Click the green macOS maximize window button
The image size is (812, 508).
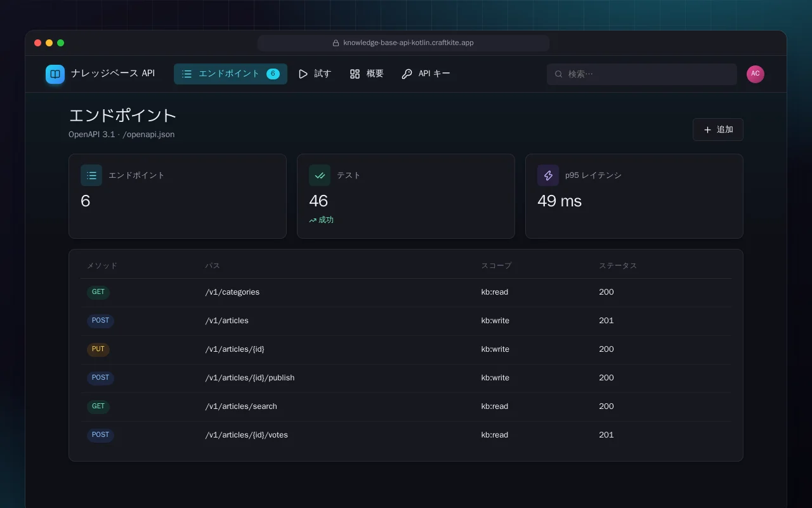pos(61,43)
